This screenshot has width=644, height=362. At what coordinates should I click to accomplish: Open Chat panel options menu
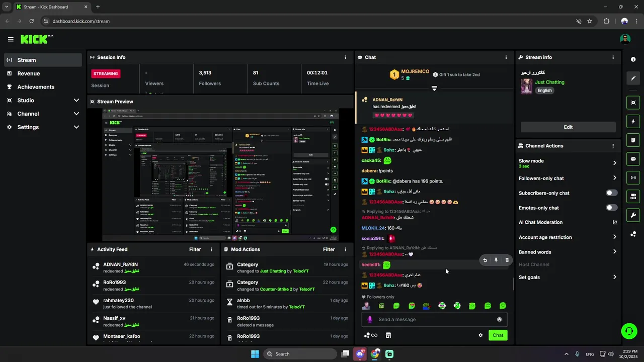506,57
